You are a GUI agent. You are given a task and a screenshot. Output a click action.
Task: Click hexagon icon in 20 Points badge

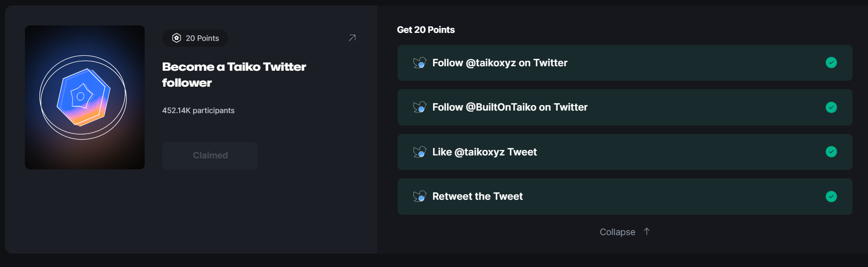pos(177,38)
